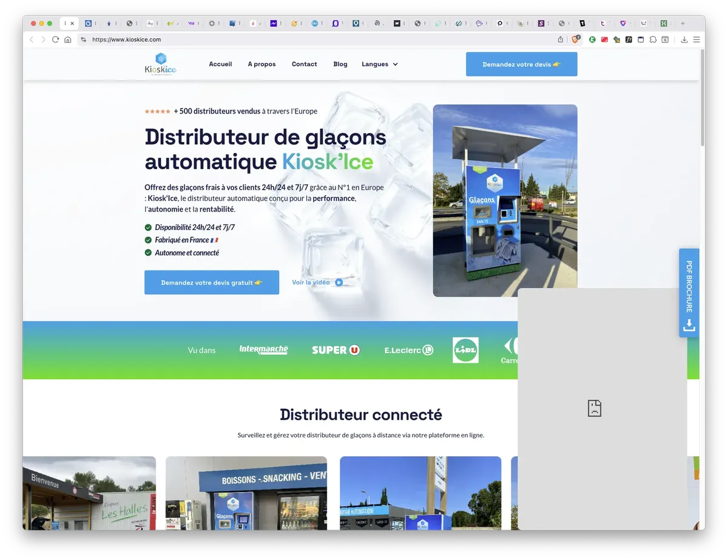Click the page vertical scrollbar
This screenshot has height=560, width=728.
click(x=703, y=97)
